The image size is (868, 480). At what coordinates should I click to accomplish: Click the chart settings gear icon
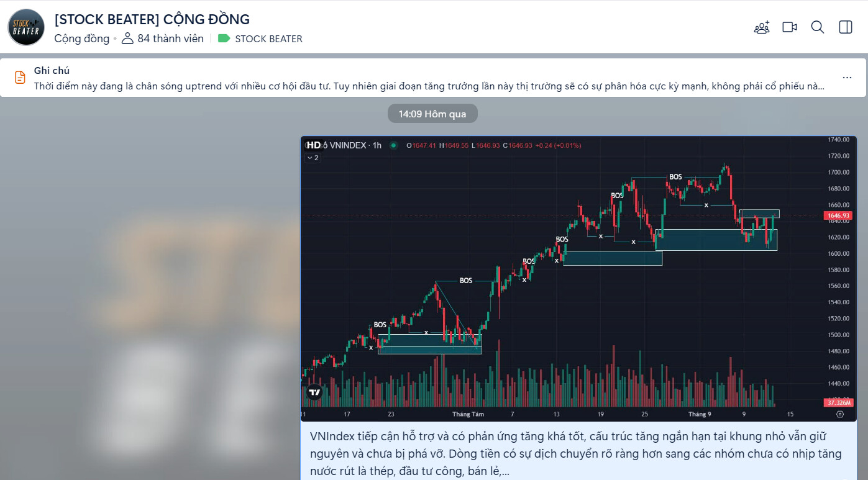840,414
